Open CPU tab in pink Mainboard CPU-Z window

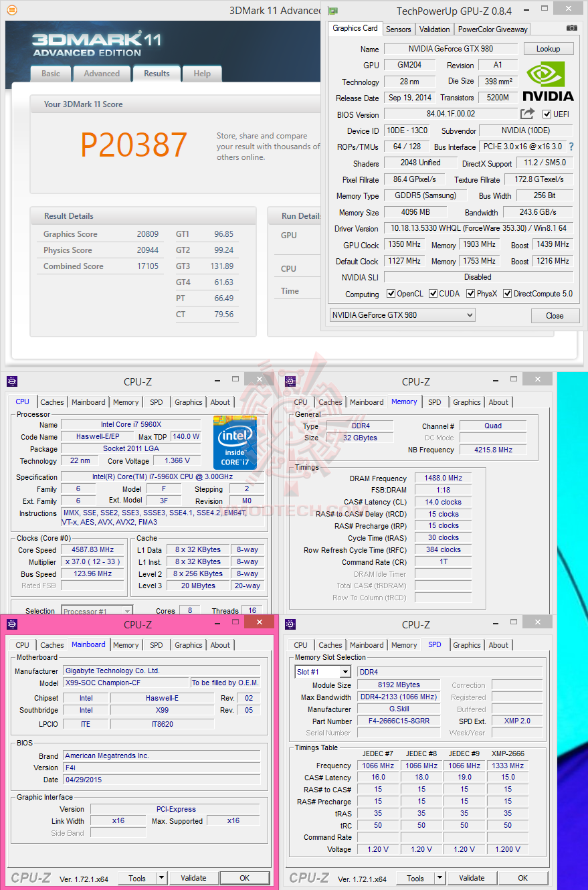pos(23,645)
